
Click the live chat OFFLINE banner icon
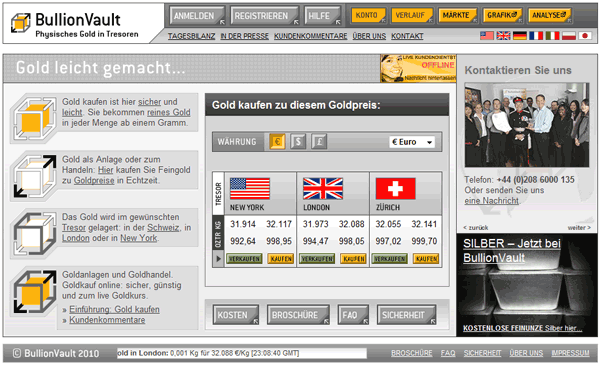click(x=418, y=68)
